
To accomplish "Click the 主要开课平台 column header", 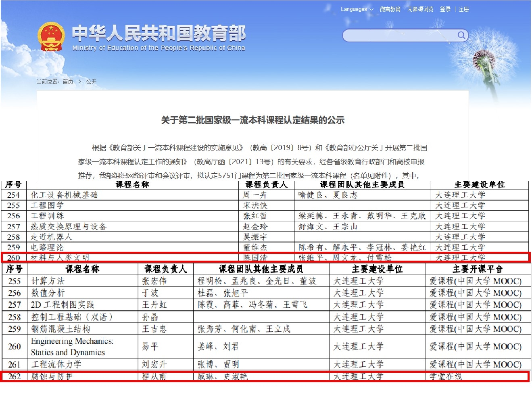I will [478, 269].
